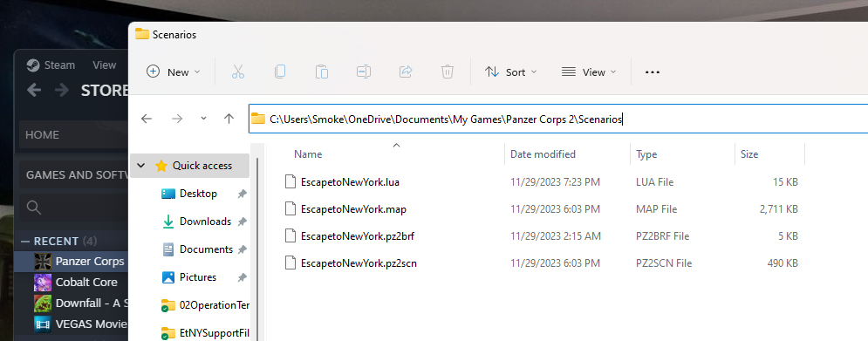Click the Cobalt Core game icon
This screenshot has width=868, height=341.
[43, 282]
